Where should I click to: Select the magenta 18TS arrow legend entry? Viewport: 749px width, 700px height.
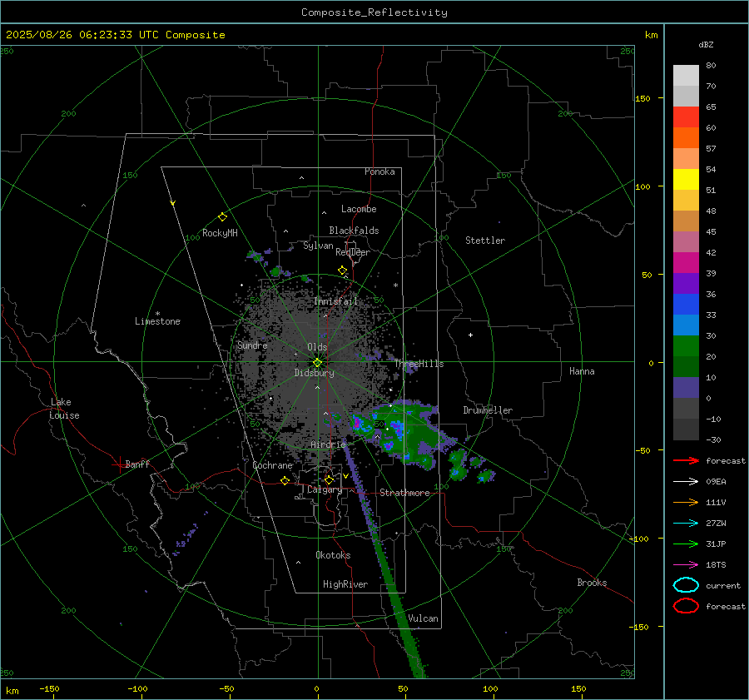pyautogui.click(x=686, y=565)
